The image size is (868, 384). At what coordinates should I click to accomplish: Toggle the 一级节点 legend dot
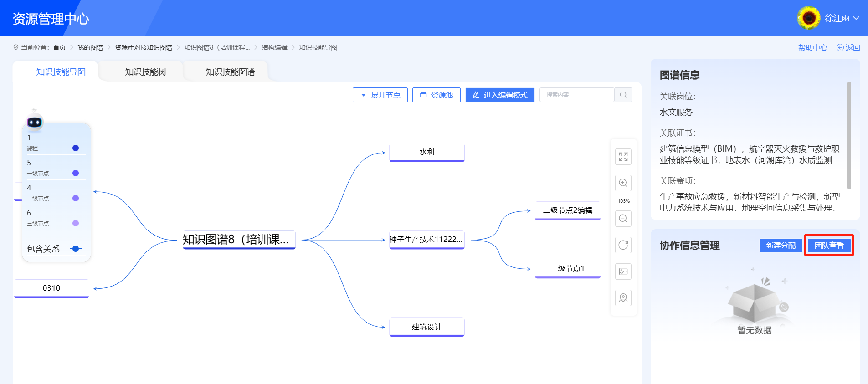(76, 173)
